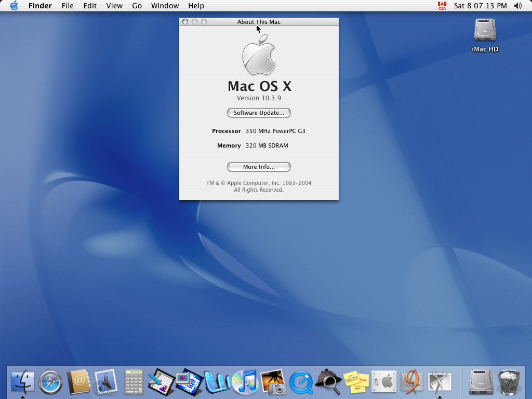532x399 pixels.
Task: Click the volume speaker in menu bar
Action: click(x=518, y=6)
